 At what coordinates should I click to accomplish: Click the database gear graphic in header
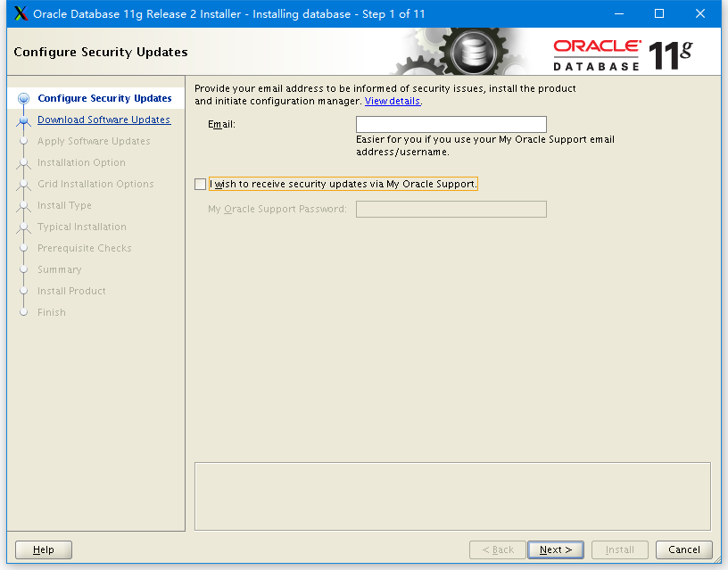tap(473, 52)
